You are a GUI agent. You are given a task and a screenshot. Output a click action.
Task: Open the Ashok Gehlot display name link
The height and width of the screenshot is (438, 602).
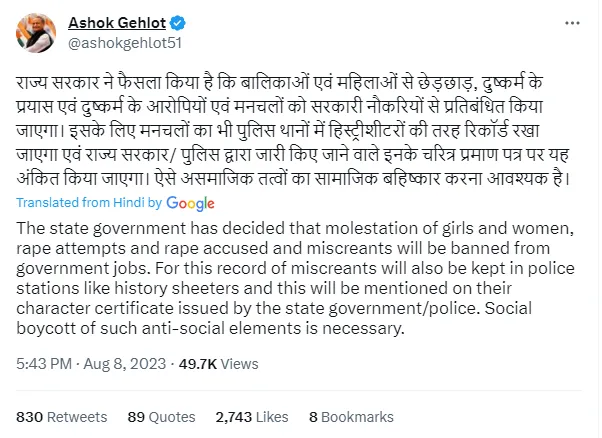[122, 22]
